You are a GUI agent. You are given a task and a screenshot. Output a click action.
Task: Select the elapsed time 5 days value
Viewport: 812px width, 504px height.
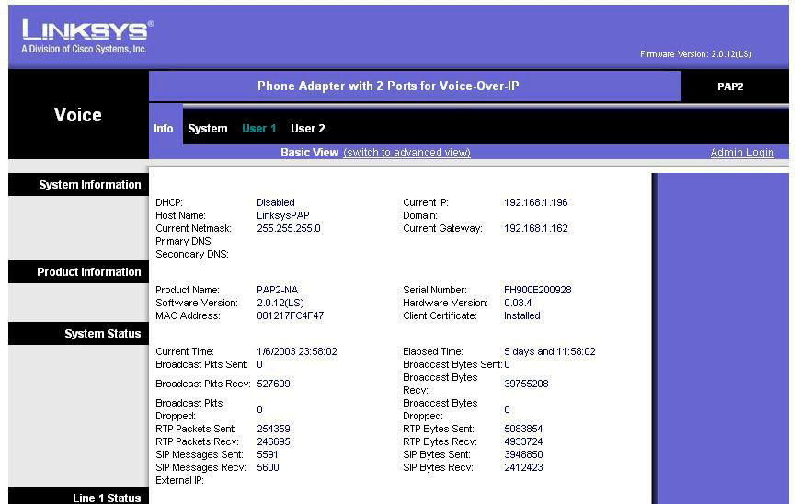tap(549, 351)
